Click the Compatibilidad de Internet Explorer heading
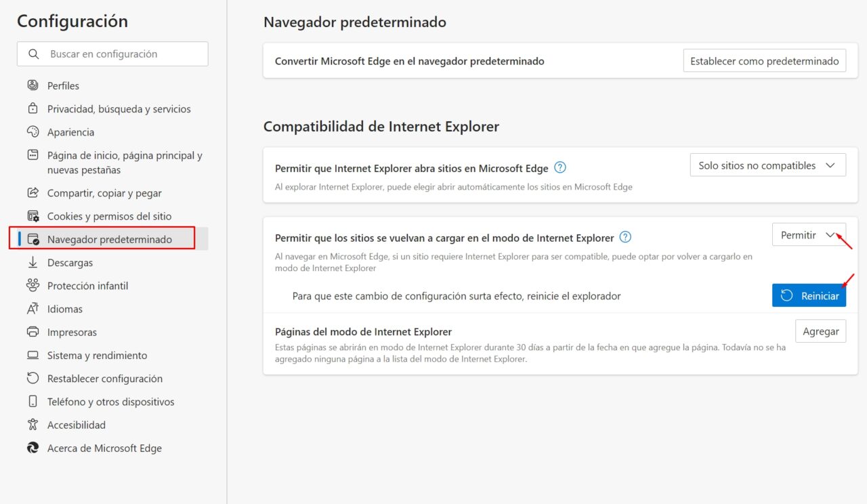 (x=381, y=127)
